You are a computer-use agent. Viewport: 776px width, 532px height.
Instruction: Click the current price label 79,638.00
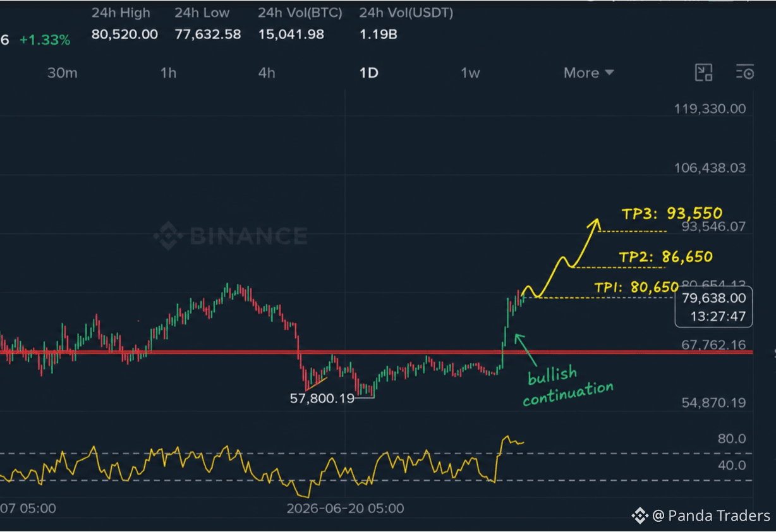point(714,298)
